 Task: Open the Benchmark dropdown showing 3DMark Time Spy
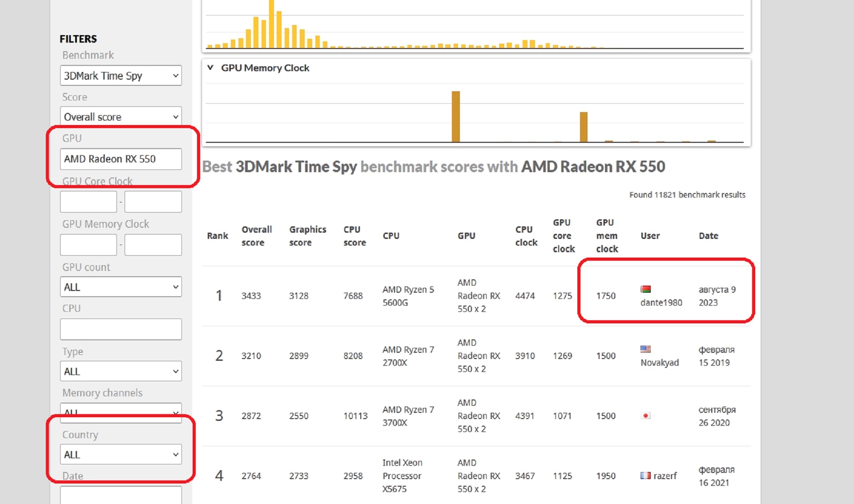coord(121,76)
